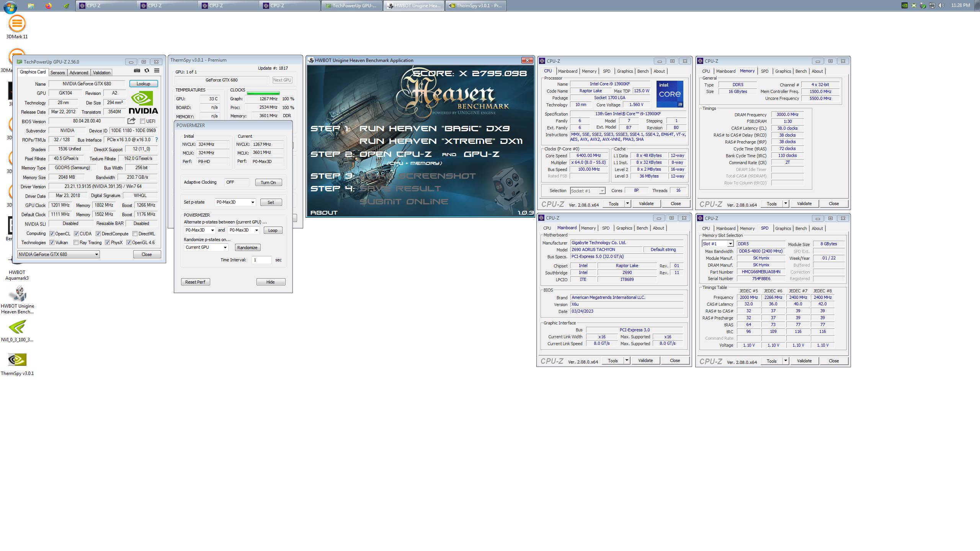Viewport: 980px width, 551px height.
Task: Click the Loop button in ThermSpy
Action: (x=273, y=230)
